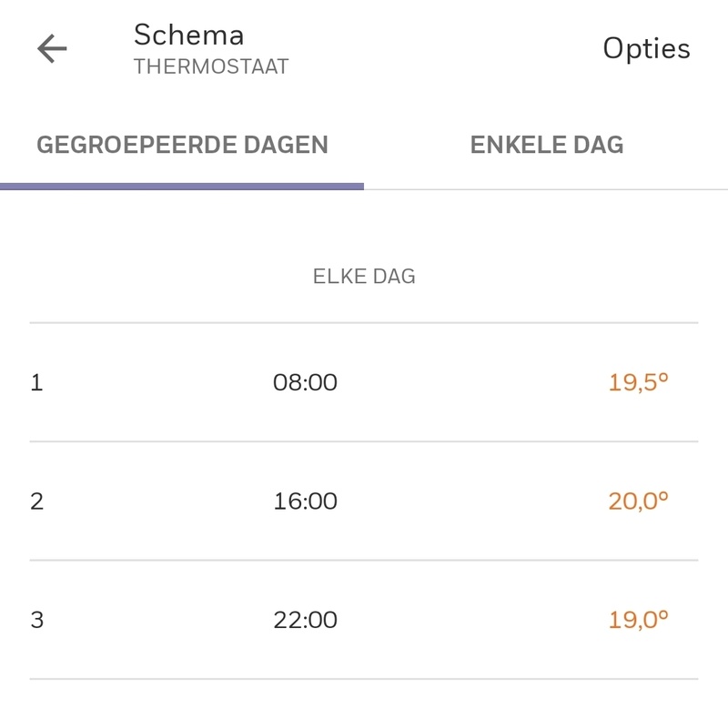
Task: Click the divider between 08:00 and 16:00 rows
Action: click(x=364, y=442)
